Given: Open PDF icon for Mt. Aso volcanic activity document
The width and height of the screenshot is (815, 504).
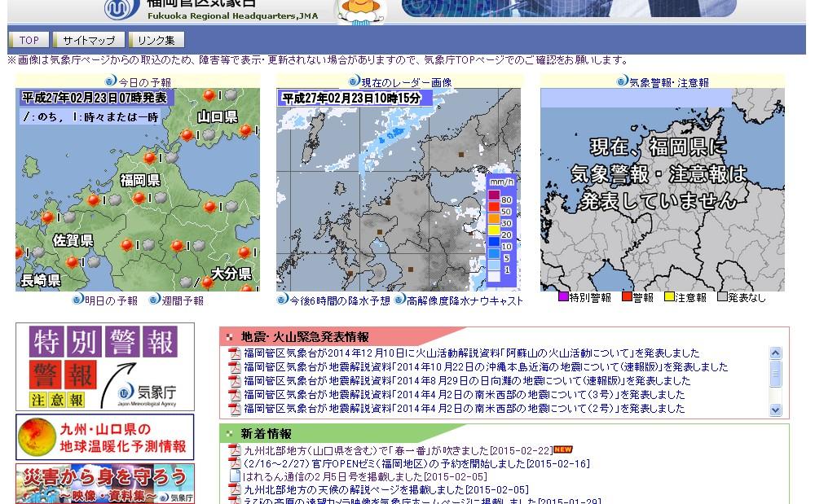Looking at the screenshot, I should tap(234, 353).
